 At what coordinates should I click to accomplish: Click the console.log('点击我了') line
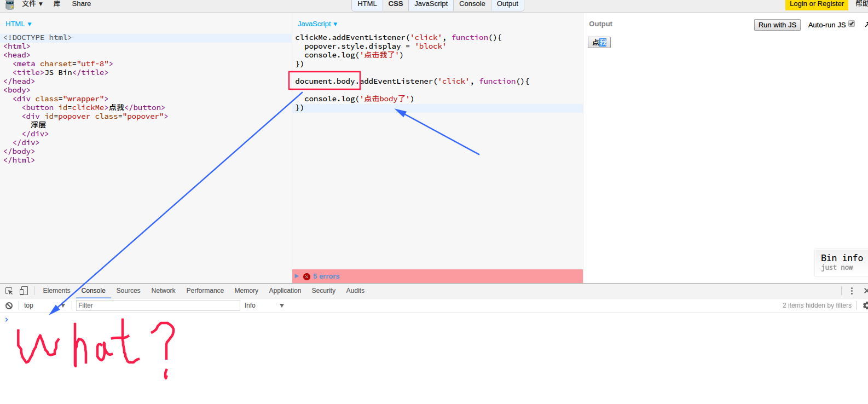(x=354, y=55)
